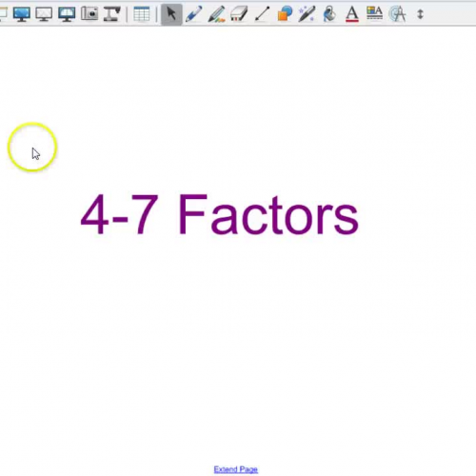476x476 pixels.
Task: Select the Creative Pen crayon tool
Action: (x=216, y=14)
